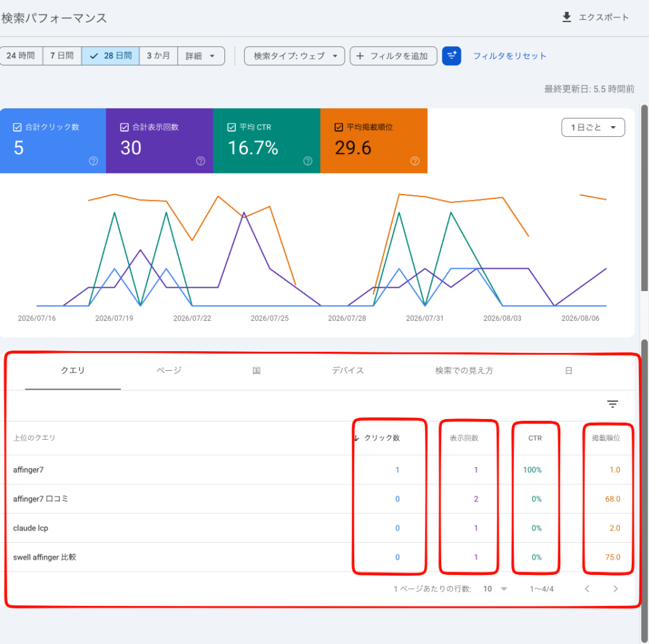Click the 検索パフォーマンス page title
Image resolution: width=649 pixels, height=644 pixels.
(54, 18)
